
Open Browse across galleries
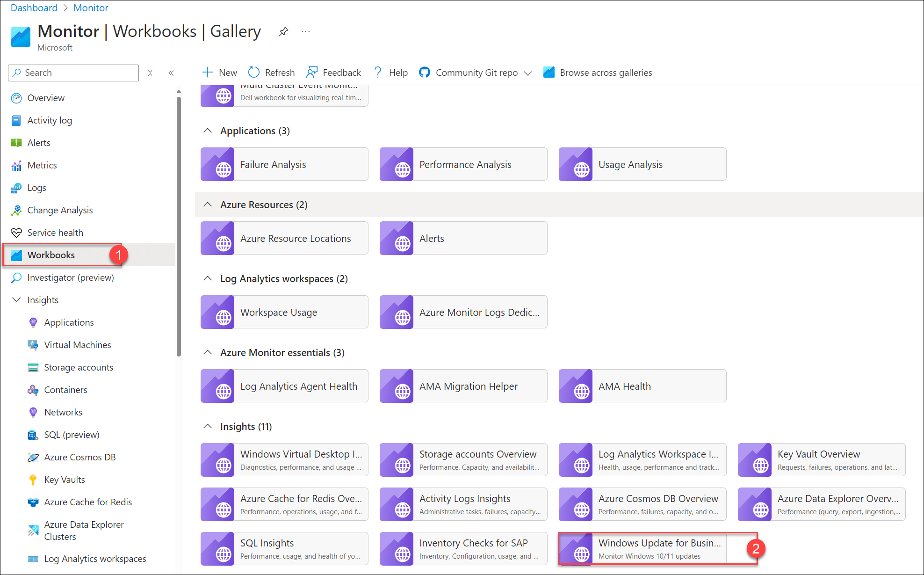point(598,73)
